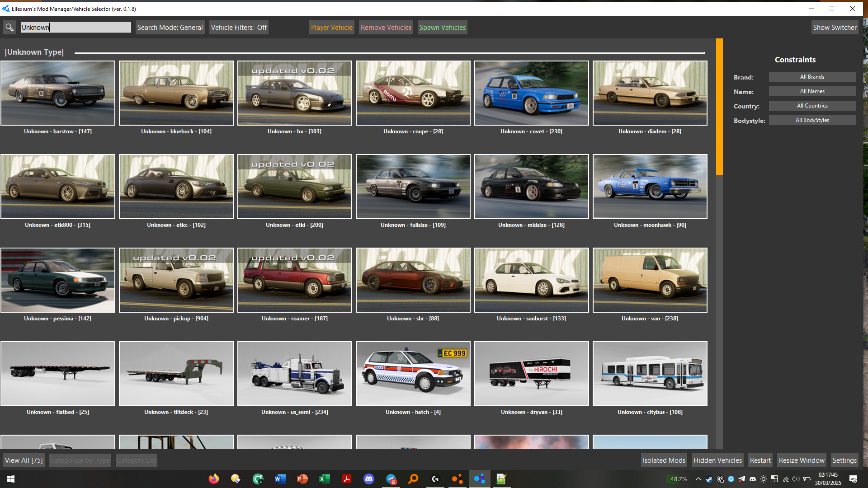This screenshot has height=488, width=868.
Task: Open the notification center icon
Action: (853, 479)
